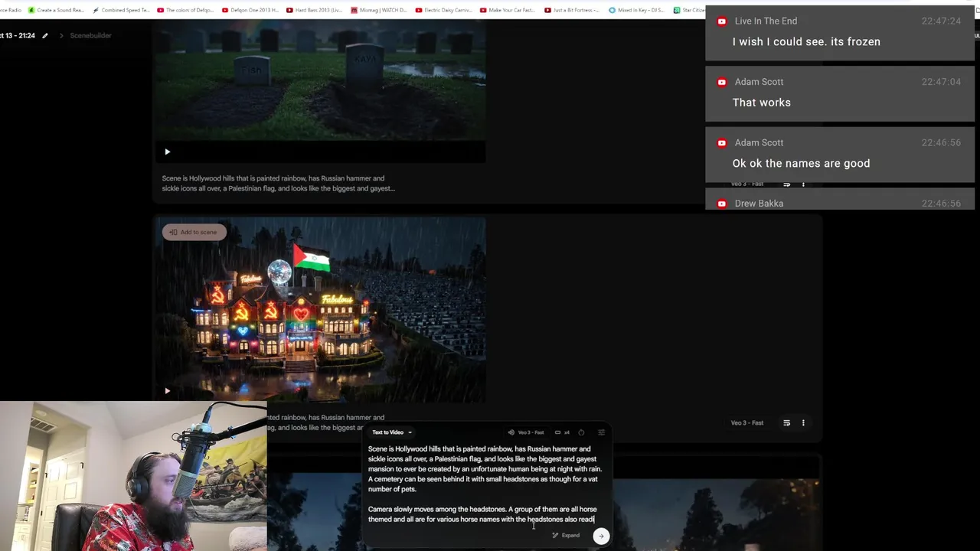Click the 22:47:04 timestamp in chat
Viewport: 980px width, 551px height.
[941, 82]
